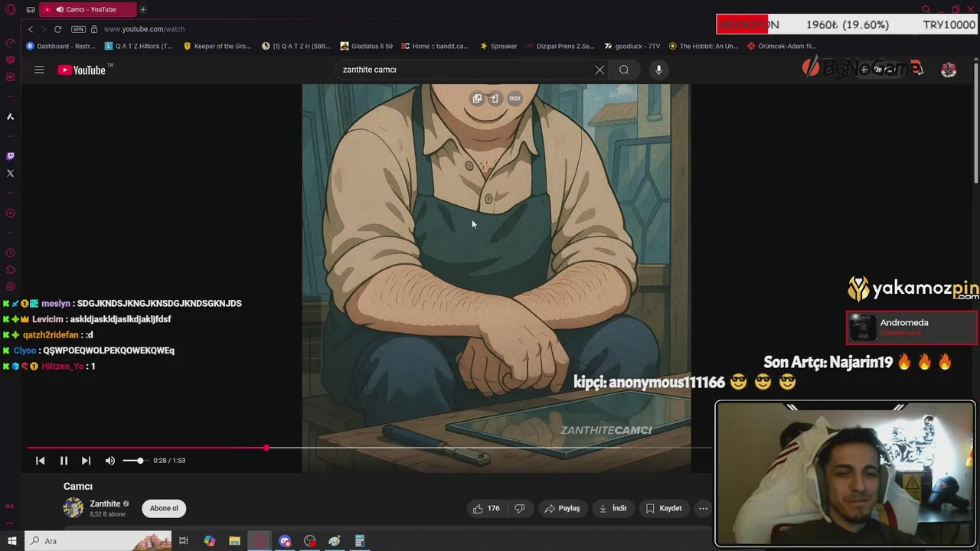The height and width of the screenshot is (551, 980).
Task: Open Aria AI in Opera sidebar
Action: click(10, 117)
